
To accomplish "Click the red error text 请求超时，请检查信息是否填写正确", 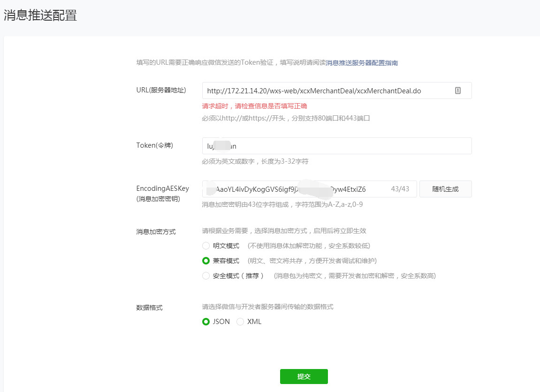I will coord(254,106).
